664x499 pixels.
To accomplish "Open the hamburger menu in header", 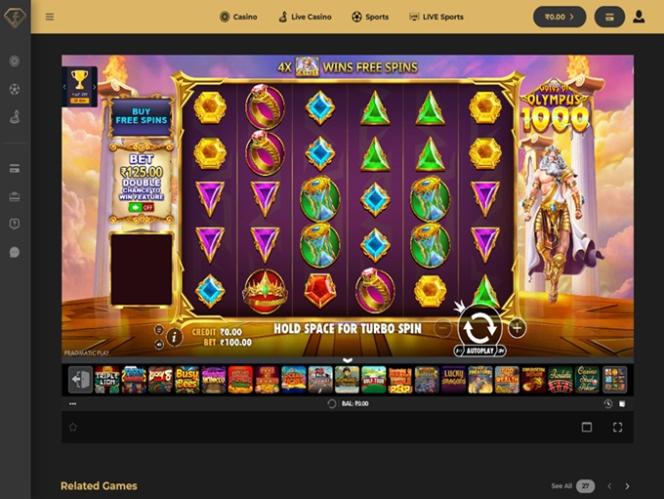I will (x=50, y=17).
